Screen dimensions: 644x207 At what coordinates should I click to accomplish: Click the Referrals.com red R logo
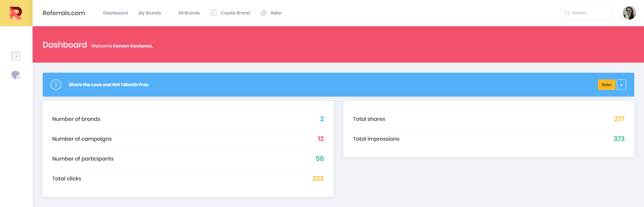pos(16,13)
